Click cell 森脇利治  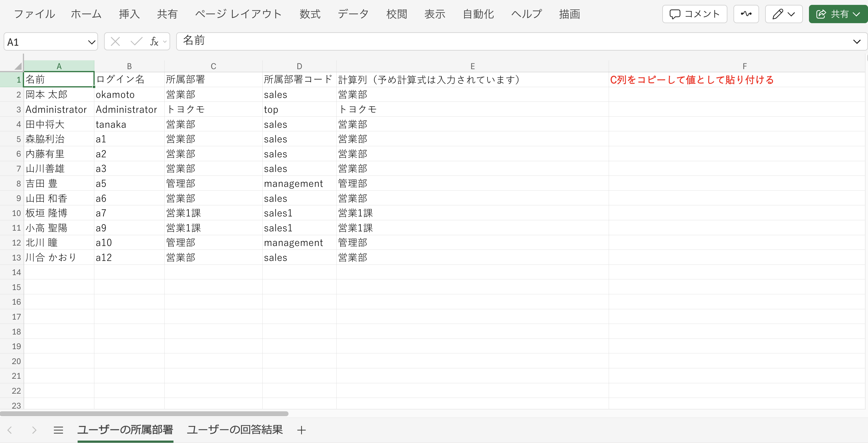pyautogui.click(x=59, y=139)
